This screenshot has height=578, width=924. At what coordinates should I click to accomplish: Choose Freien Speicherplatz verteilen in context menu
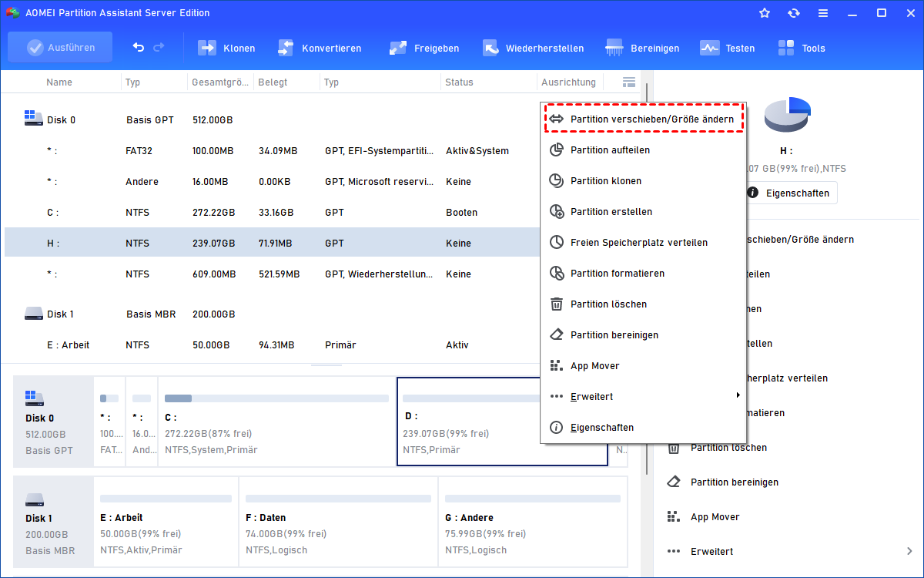point(644,242)
